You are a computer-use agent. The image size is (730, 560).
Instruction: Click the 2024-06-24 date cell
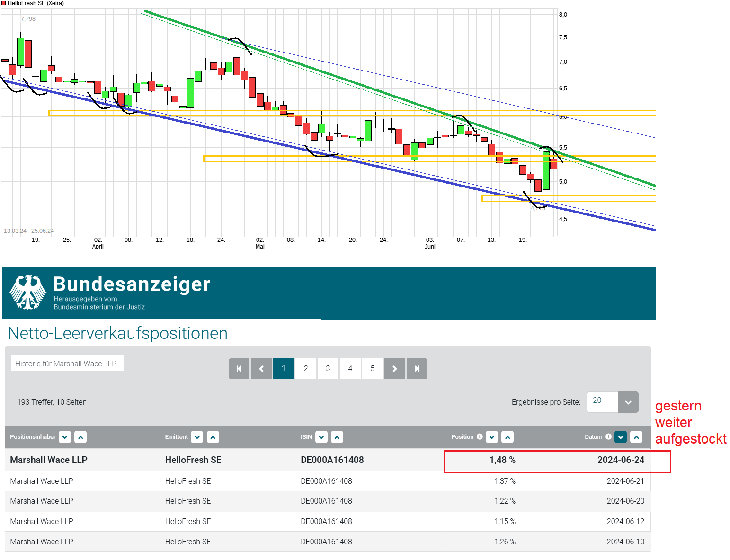pos(621,460)
